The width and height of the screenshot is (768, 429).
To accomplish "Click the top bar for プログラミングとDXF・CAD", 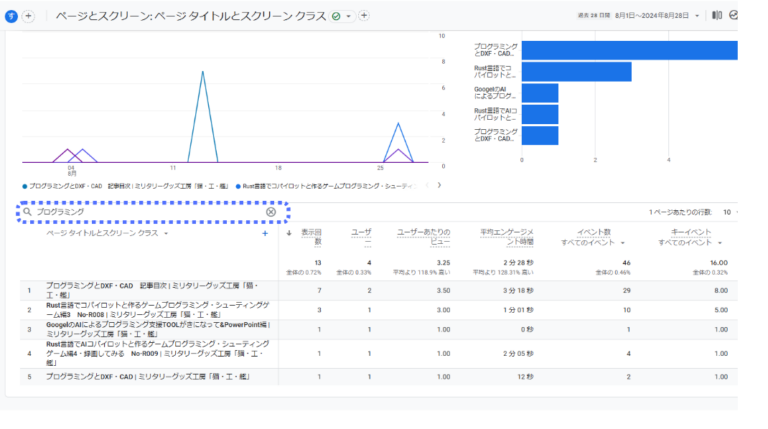I will click(x=628, y=50).
